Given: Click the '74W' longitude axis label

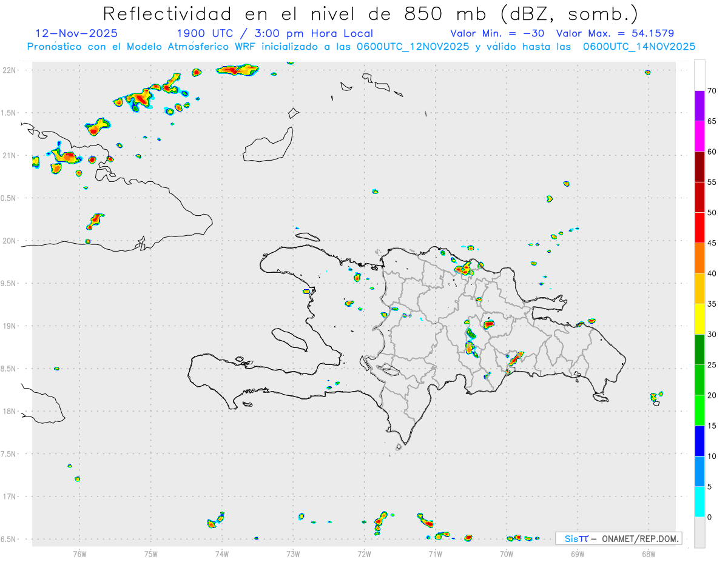Looking at the screenshot, I should pyautogui.click(x=222, y=553).
